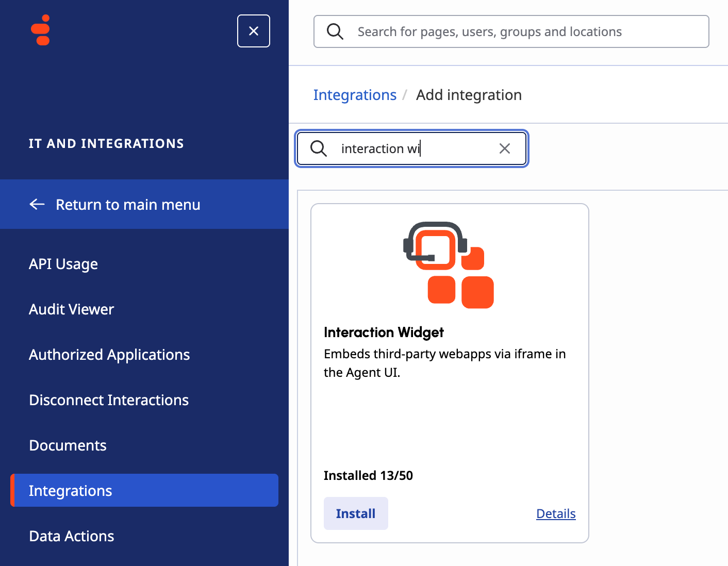Select the highlighted Integrations menu item

71,491
